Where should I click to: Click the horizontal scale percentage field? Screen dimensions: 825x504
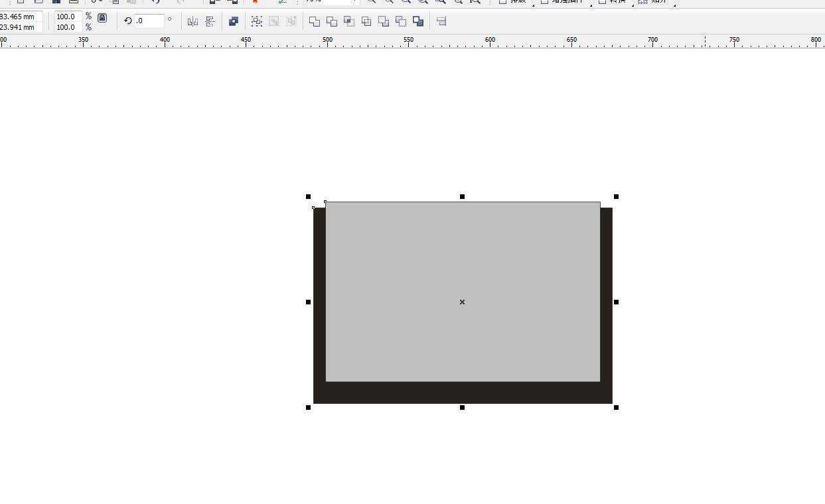click(66, 17)
